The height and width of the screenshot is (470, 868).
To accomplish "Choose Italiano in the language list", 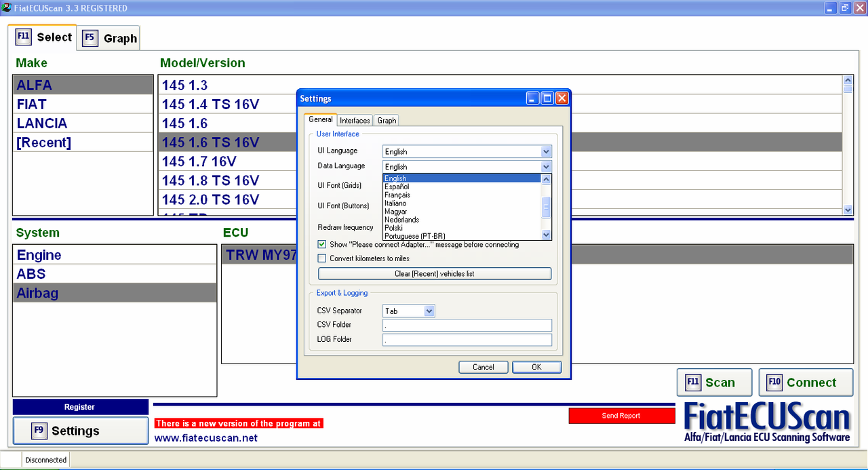I will coord(462,203).
